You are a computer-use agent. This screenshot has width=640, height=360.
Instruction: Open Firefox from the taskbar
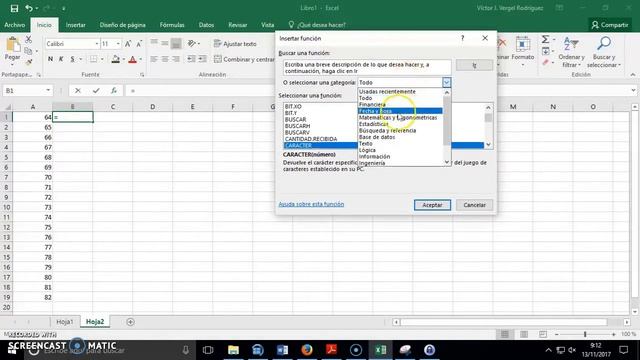point(307,350)
